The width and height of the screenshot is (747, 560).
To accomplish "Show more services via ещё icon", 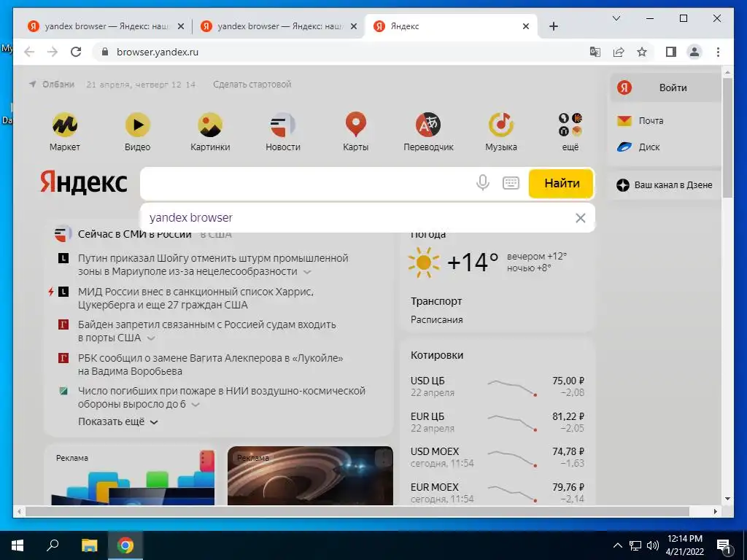I will coord(570,125).
